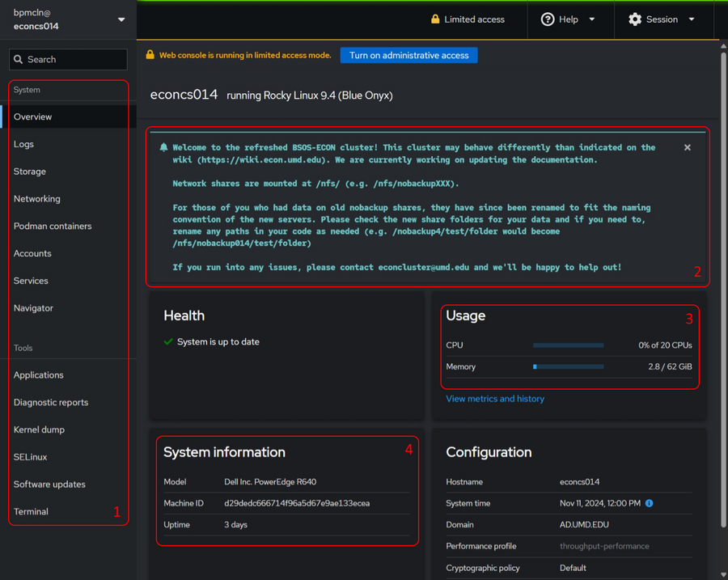
Task: Click the bell icon in welcome message
Action: [163, 147]
